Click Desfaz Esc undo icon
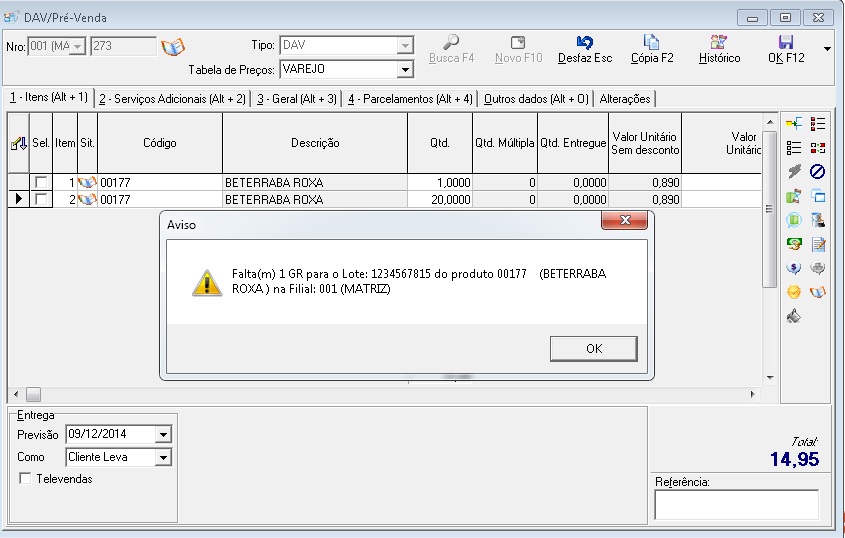The height and width of the screenshot is (538, 845). click(x=584, y=42)
